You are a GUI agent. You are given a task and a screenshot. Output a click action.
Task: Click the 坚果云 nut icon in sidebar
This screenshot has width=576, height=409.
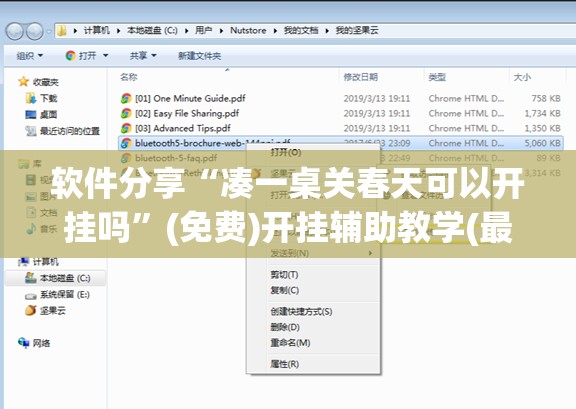point(30,311)
